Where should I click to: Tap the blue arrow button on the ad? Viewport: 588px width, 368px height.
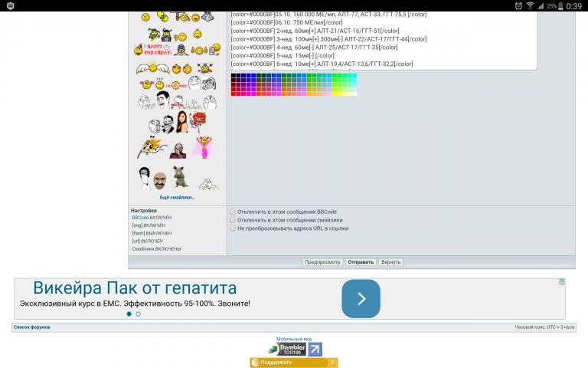coord(361,298)
